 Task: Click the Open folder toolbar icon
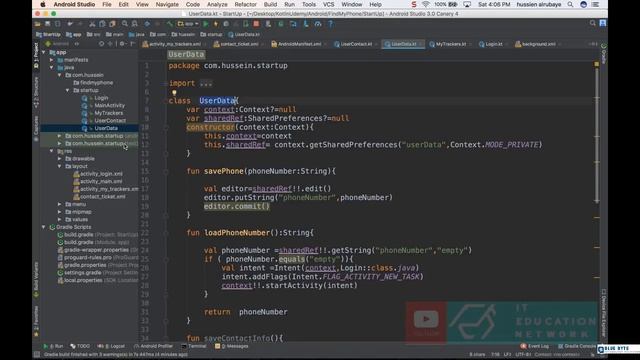point(38,24)
